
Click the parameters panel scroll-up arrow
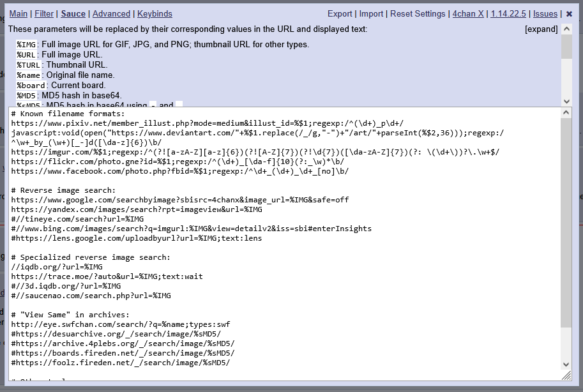566,29
